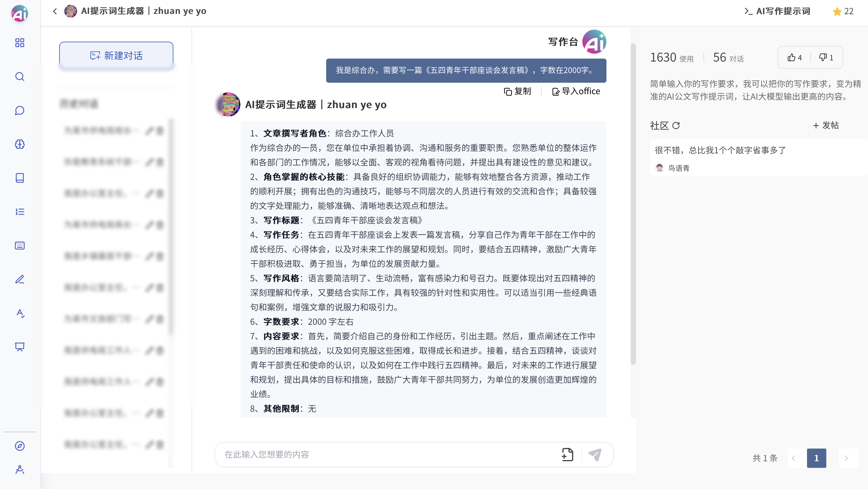Viewport: 868px width, 489px height.
Task: Click the keyboard icon in left sidebar
Action: (20, 245)
